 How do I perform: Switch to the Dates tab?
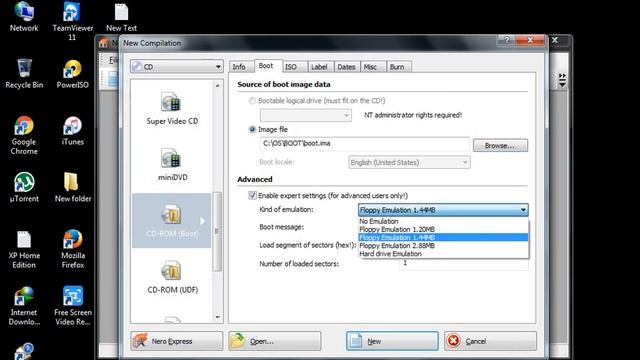coord(346,67)
